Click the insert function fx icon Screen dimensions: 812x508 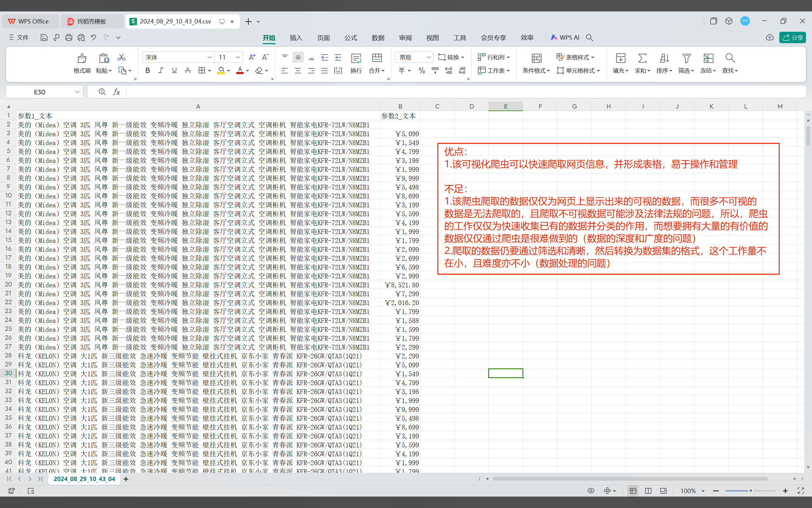(x=116, y=92)
